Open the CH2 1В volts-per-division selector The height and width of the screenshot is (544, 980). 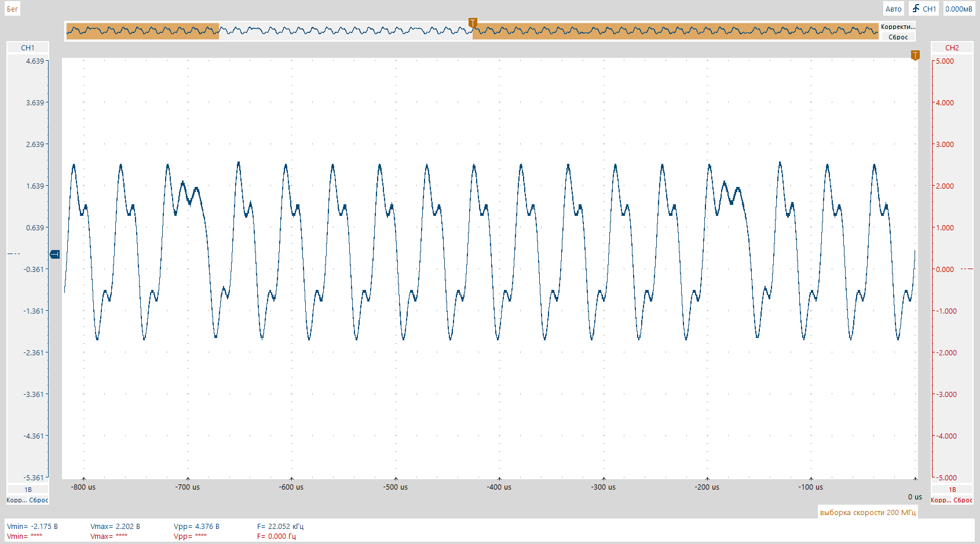click(x=952, y=490)
